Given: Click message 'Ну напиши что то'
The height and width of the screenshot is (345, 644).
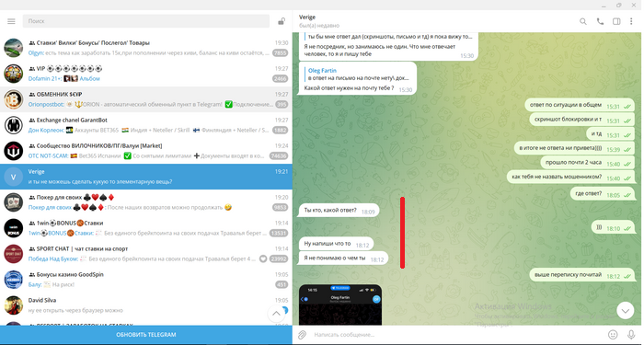Looking at the screenshot, I should pos(336,245).
